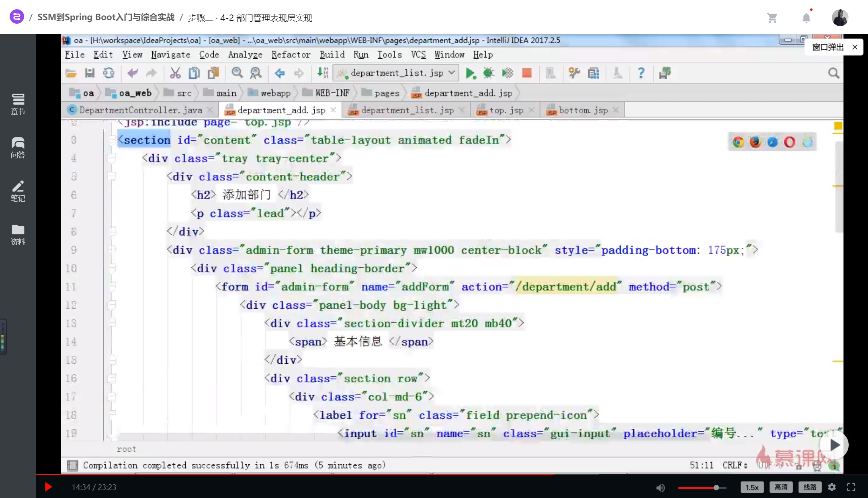Preview in Chrome browser icon
This screenshot has height=498, width=868.
pyautogui.click(x=738, y=142)
